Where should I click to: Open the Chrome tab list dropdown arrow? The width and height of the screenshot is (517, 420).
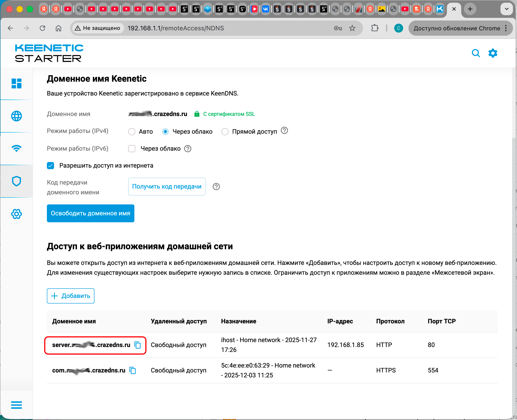coord(506,9)
